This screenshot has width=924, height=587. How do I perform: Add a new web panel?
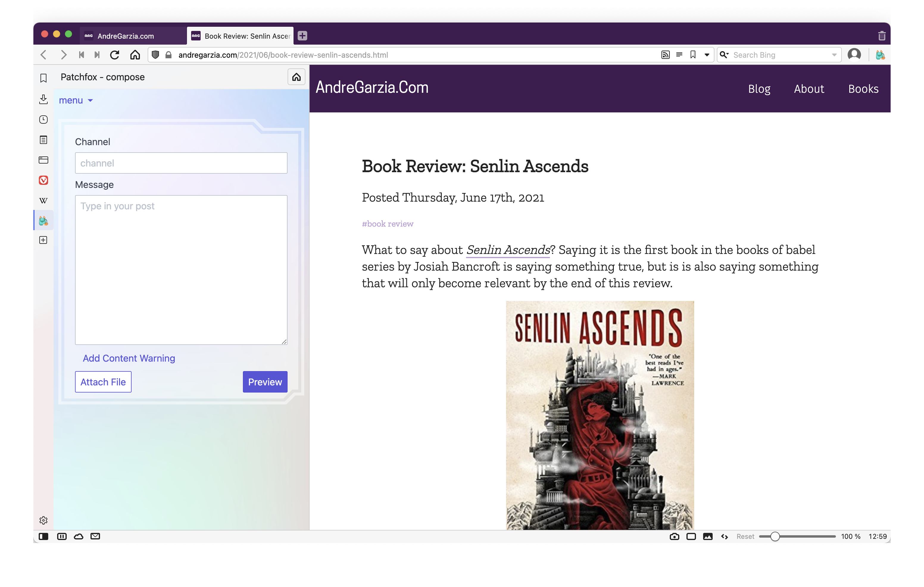tap(43, 240)
